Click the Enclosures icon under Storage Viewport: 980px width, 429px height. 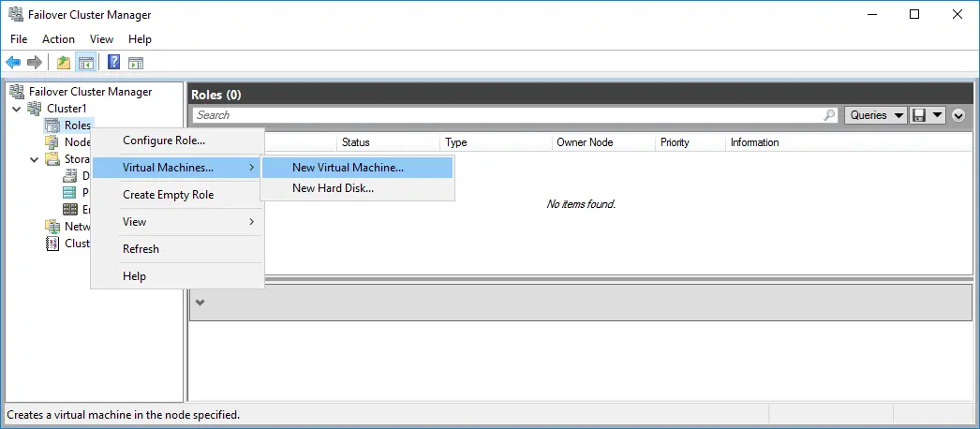point(70,210)
